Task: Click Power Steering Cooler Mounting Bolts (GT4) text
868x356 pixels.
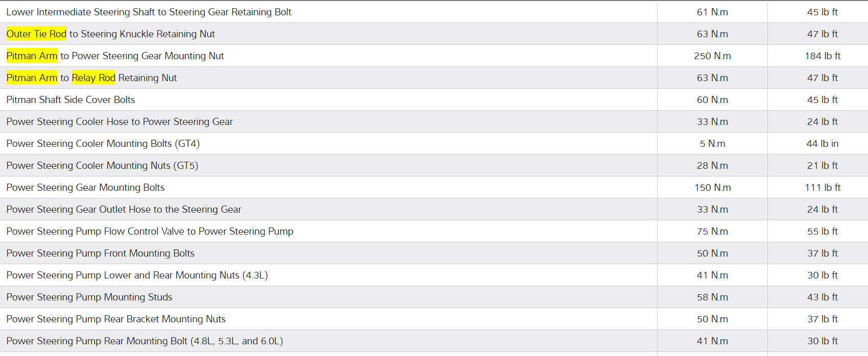Action: tap(103, 143)
